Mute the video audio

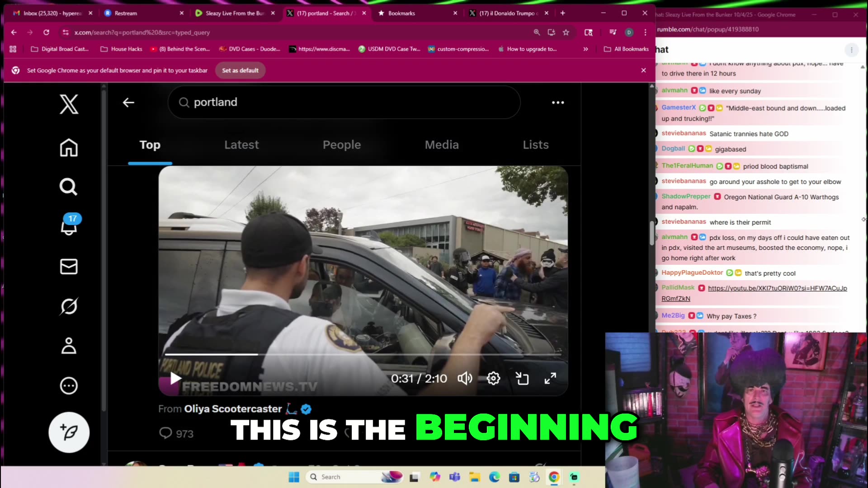(x=465, y=378)
